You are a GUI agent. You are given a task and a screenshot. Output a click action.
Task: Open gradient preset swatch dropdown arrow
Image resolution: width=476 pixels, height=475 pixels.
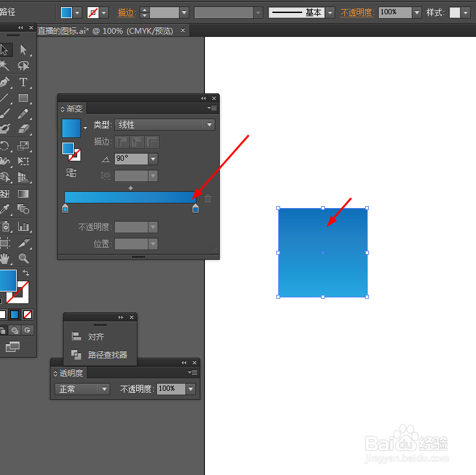tap(86, 128)
